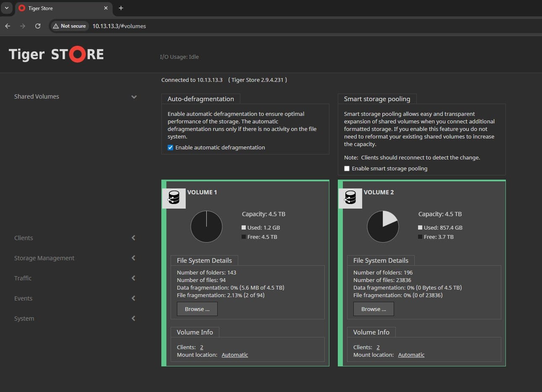
Task: Click the Not secure warning icon
Action: [x=55, y=26]
